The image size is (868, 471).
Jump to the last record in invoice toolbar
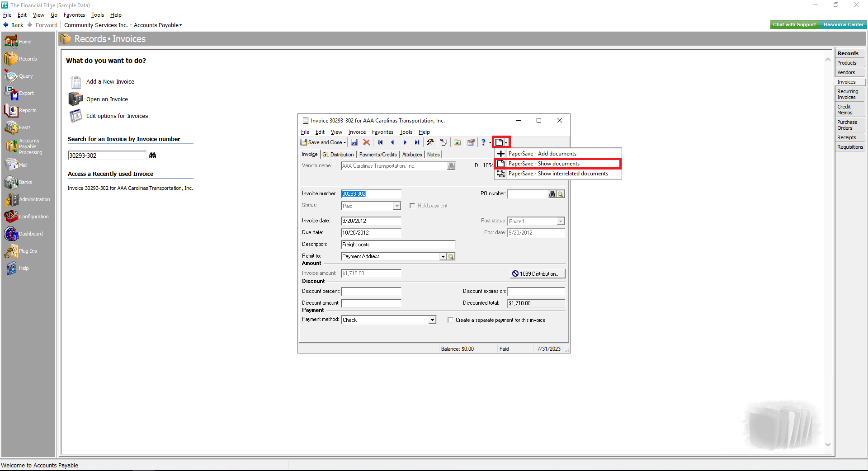(417, 142)
